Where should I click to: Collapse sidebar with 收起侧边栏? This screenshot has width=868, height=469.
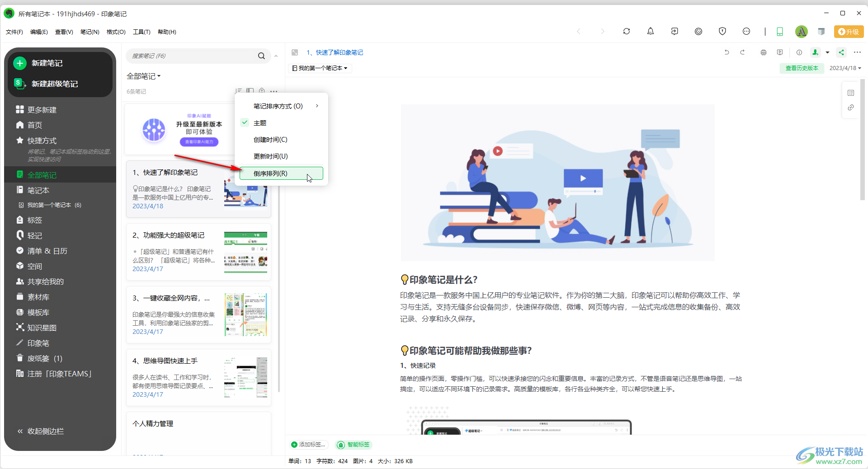coord(41,431)
